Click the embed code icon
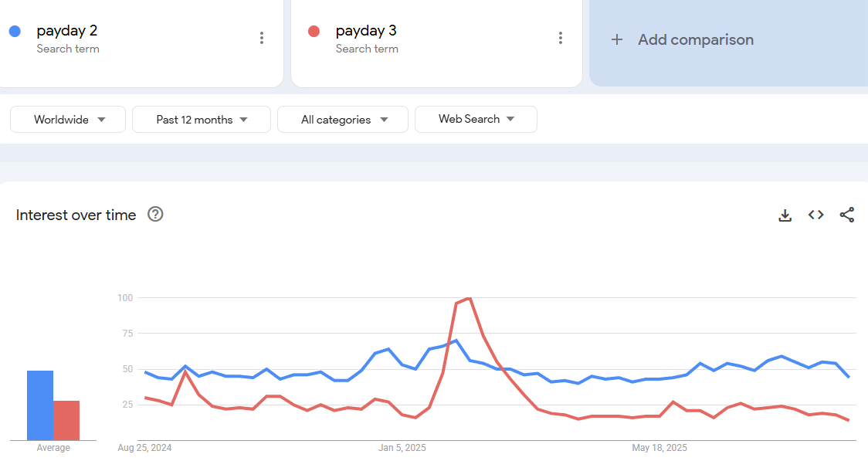 pos(815,215)
